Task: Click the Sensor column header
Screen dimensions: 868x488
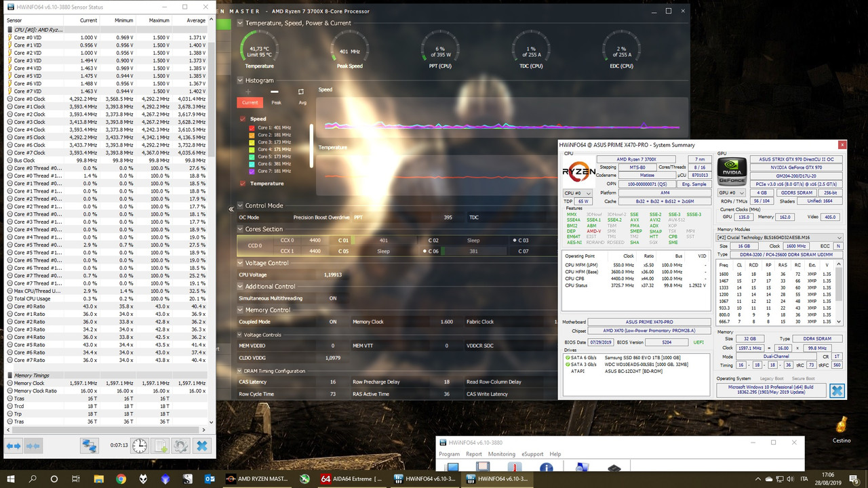Action: (34, 20)
